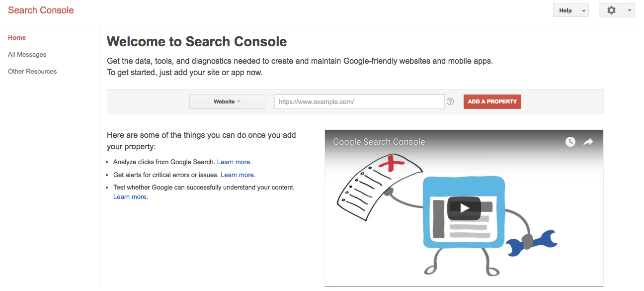Viewport: 644px width, 291px height.
Task: Open All Messages in the sidebar
Action: pyautogui.click(x=27, y=54)
